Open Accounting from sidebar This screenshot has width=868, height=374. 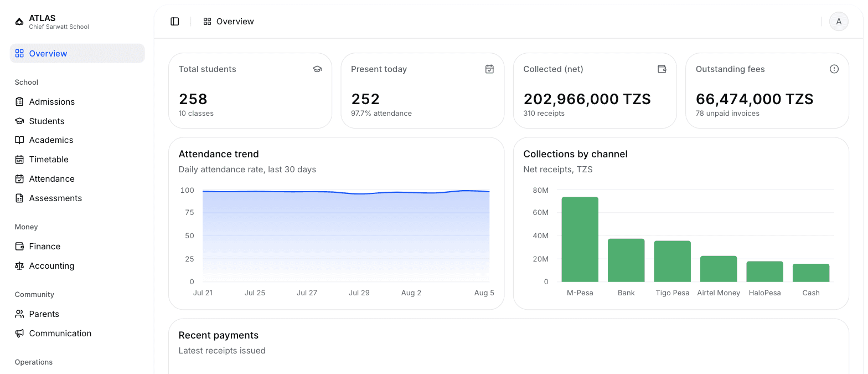point(77,266)
